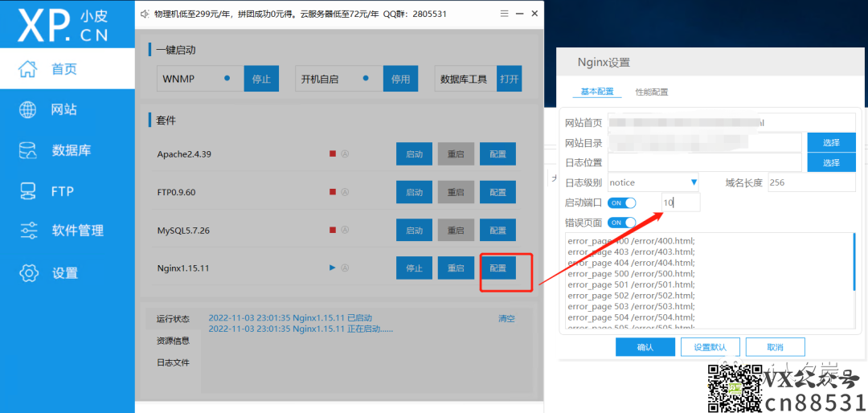This screenshot has width=868, height=413.
Task: Select the 资源信息 tab
Action: pos(173,341)
